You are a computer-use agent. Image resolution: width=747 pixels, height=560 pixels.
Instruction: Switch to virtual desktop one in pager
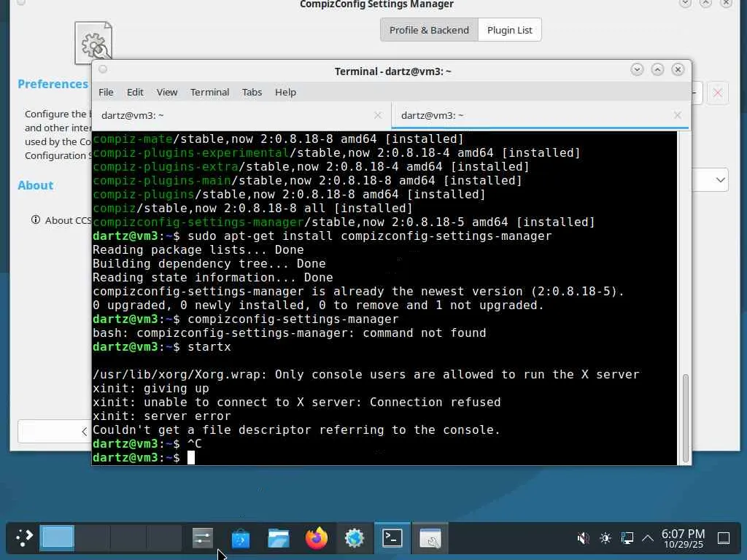click(57, 538)
